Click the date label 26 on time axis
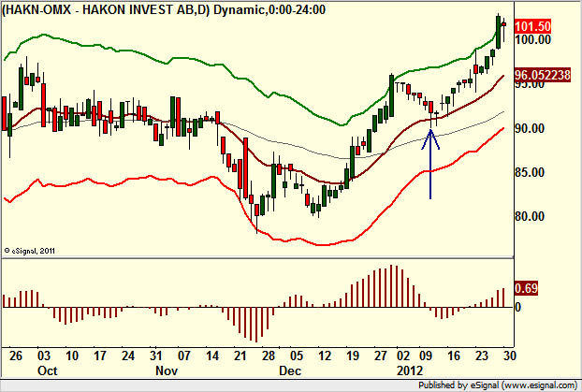The image size is (582, 392). tap(16, 356)
